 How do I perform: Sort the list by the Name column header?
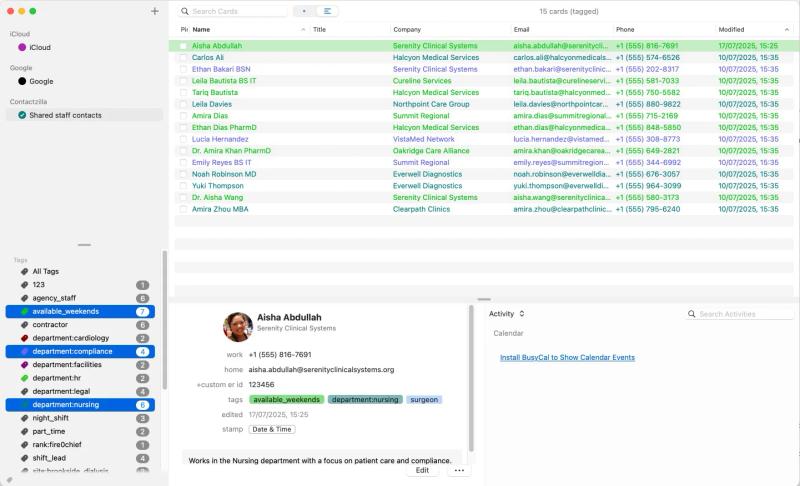249,30
